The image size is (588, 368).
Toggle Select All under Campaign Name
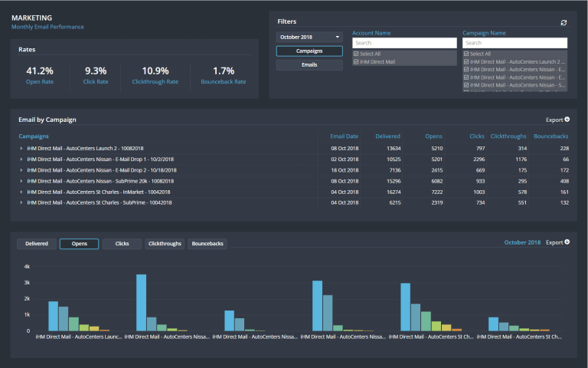coord(466,54)
